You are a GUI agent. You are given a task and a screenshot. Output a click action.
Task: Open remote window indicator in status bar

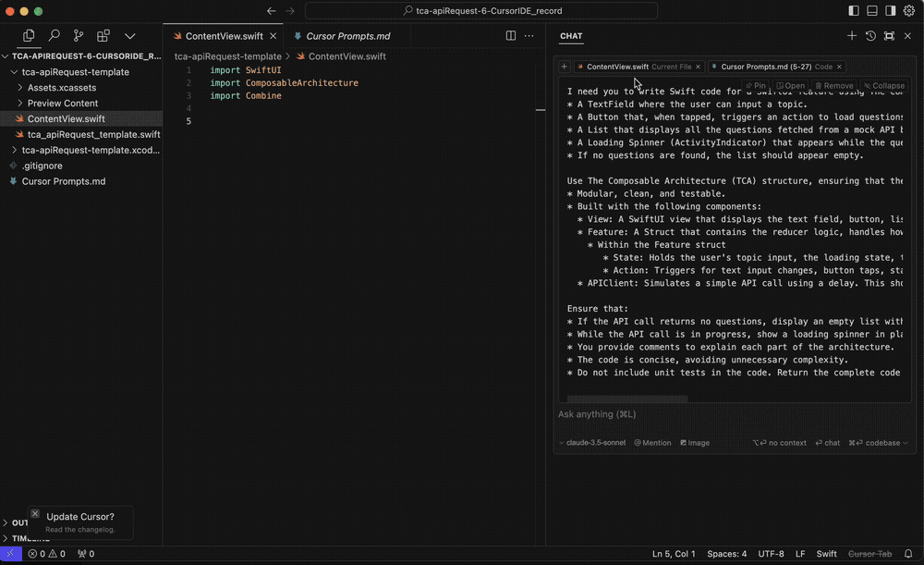tap(10, 554)
